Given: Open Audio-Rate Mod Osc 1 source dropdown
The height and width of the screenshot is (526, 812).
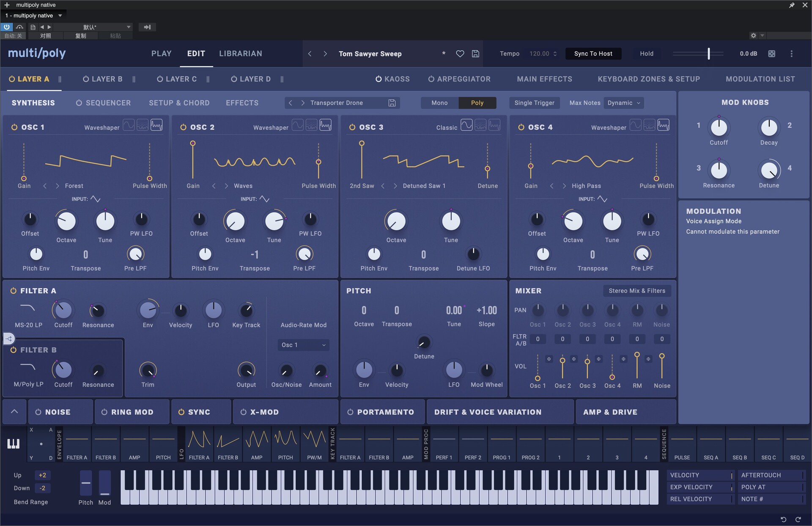Looking at the screenshot, I should point(303,345).
